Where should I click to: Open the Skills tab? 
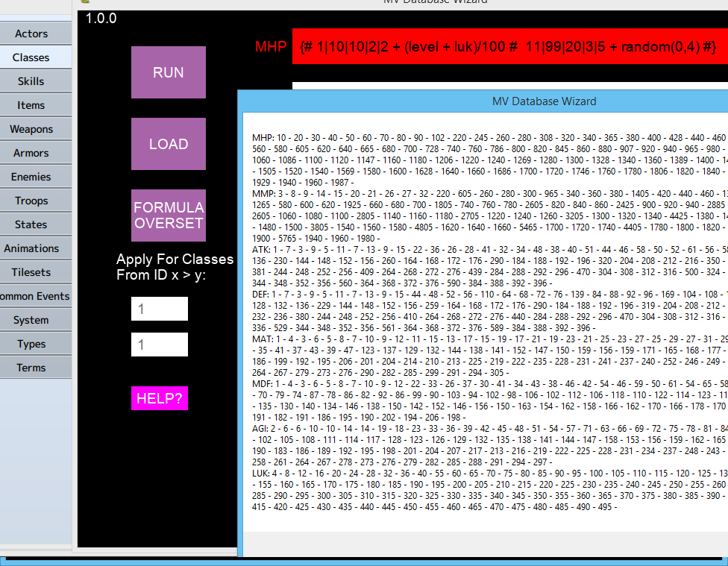[x=30, y=81]
